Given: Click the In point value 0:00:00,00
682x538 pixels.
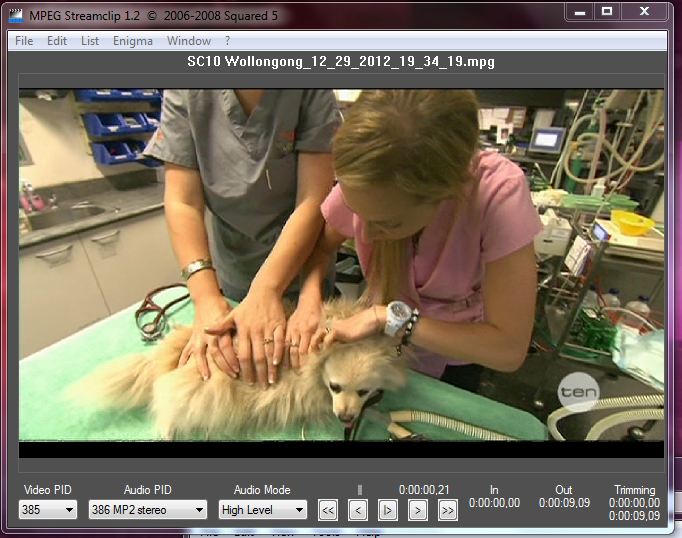Looking at the screenshot, I should point(494,503).
